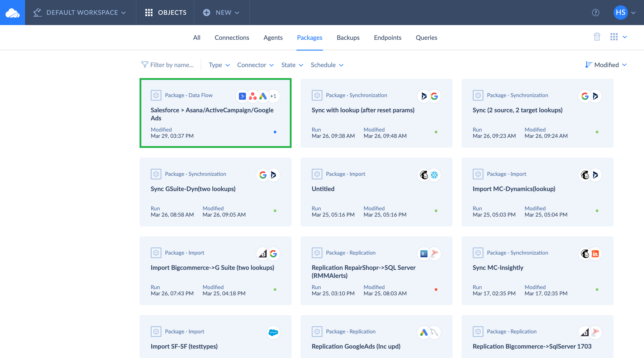Open the help question mark icon
The width and height of the screenshot is (644, 358).
[x=595, y=13]
